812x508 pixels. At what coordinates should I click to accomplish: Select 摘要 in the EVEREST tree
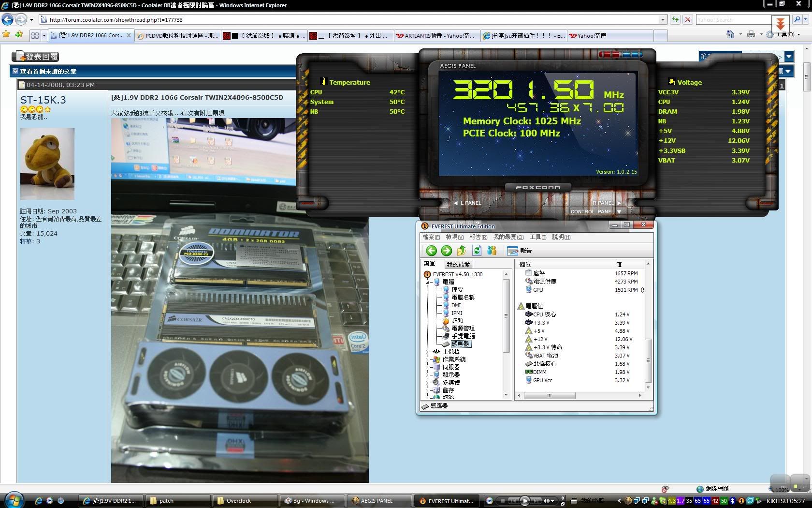[x=457, y=290]
